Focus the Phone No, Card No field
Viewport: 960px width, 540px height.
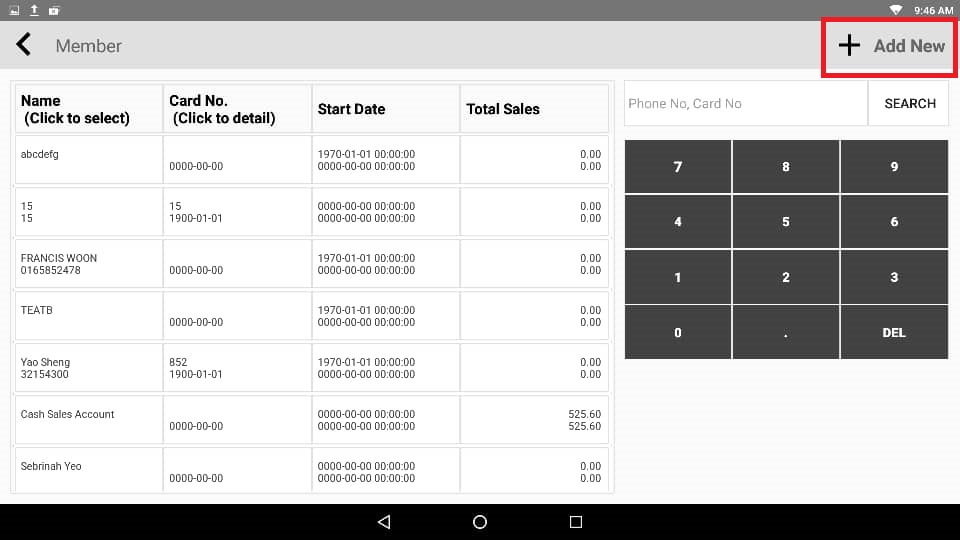[745, 103]
